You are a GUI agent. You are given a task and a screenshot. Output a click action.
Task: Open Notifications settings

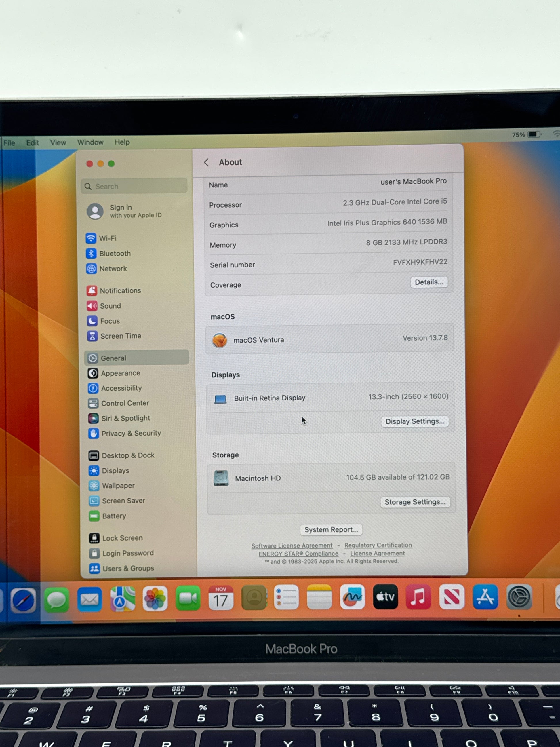pos(120,291)
